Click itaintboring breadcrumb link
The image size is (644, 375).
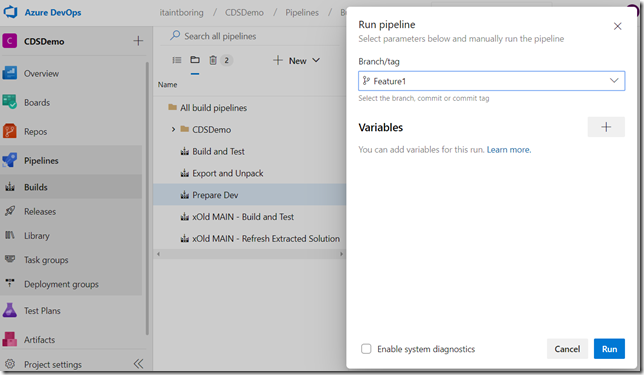coord(182,12)
